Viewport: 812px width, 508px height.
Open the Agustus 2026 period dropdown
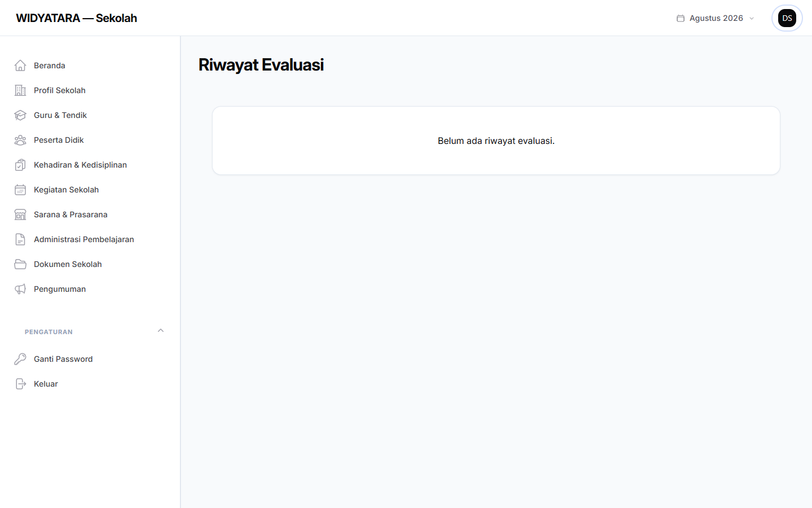coord(716,18)
